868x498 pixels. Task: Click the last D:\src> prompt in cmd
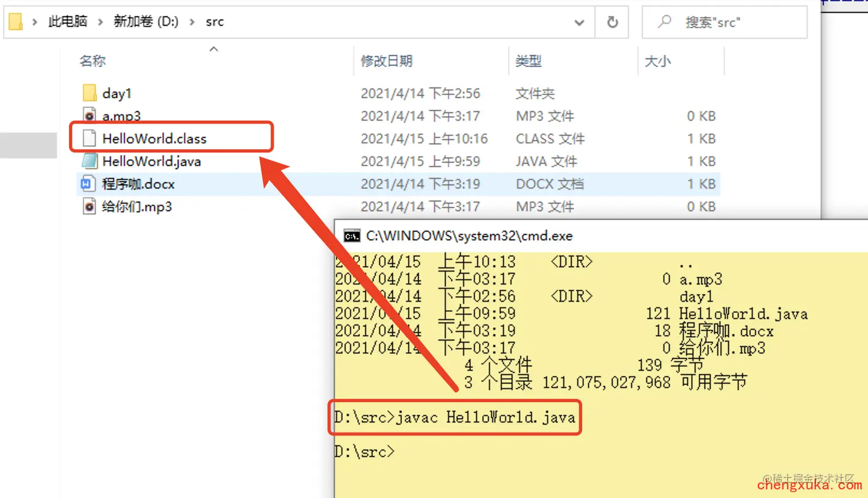[x=365, y=451]
